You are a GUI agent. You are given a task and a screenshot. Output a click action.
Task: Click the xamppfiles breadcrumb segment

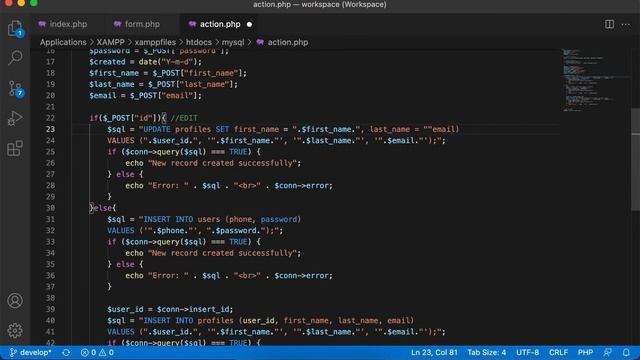[155, 42]
